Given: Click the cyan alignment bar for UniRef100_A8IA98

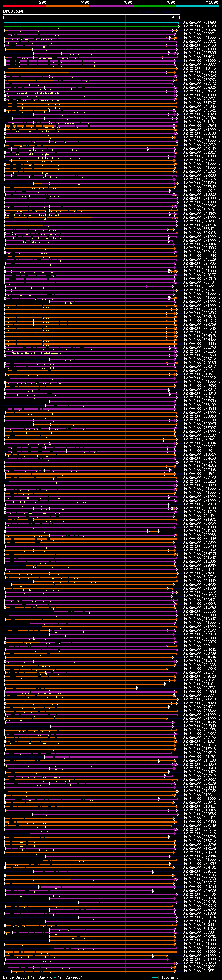Looking at the screenshot, I should tap(92, 23).
